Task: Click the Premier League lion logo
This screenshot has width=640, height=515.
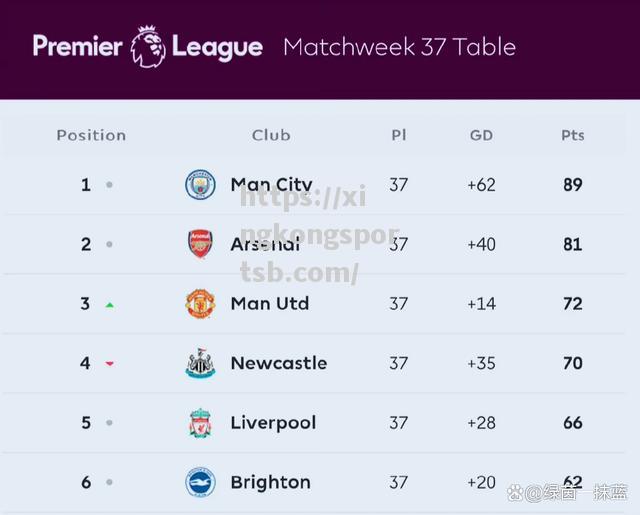Action: (148, 47)
